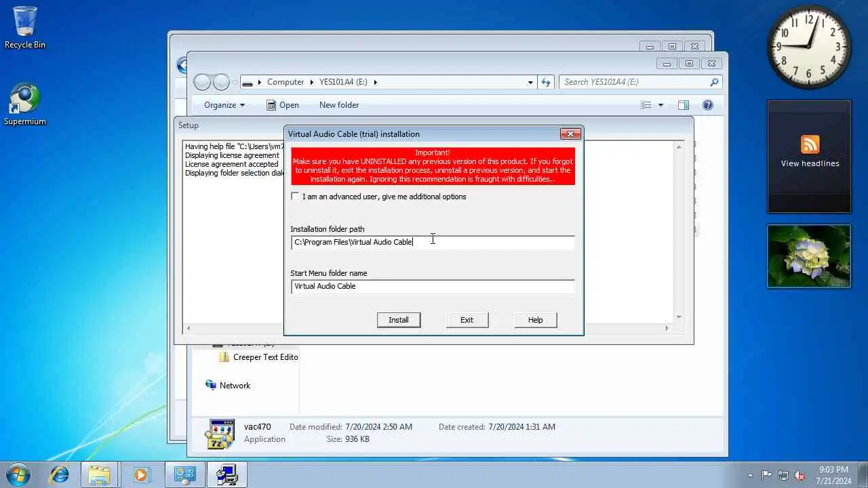Click the change your view icon
Screen dimensions: 868x488
point(646,105)
